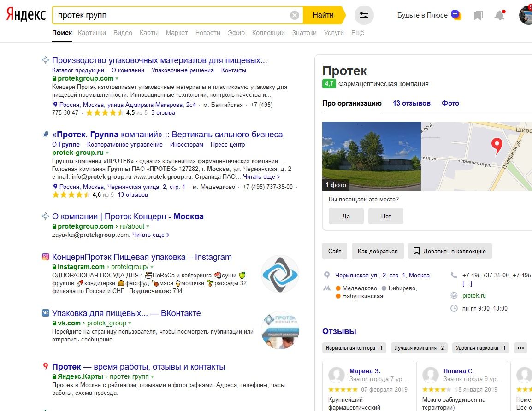Open the ВКонтакте Протэк Концерн thumbnail
Image resolution: width=532 pixels, height=411 pixels.
click(x=280, y=330)
